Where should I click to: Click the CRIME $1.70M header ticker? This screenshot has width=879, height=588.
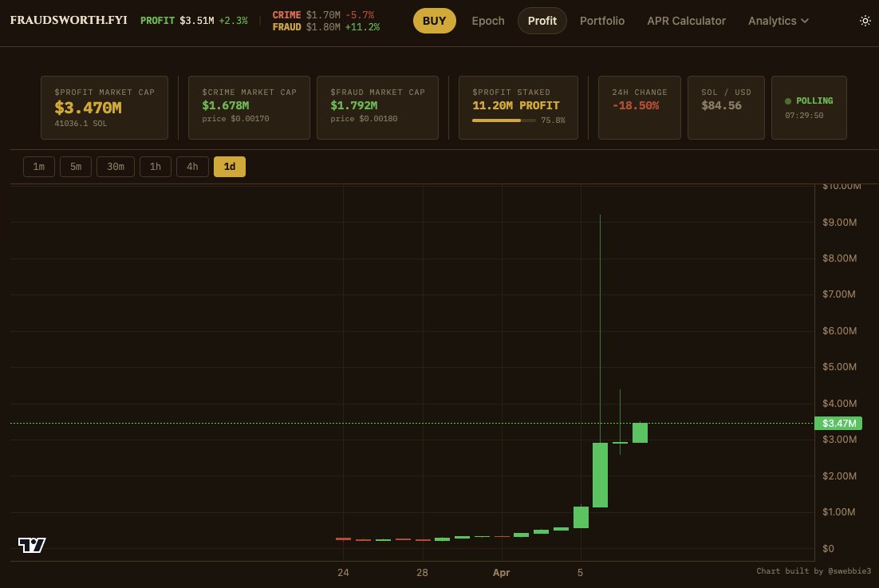pyautogui.click(x=323, y=15)
